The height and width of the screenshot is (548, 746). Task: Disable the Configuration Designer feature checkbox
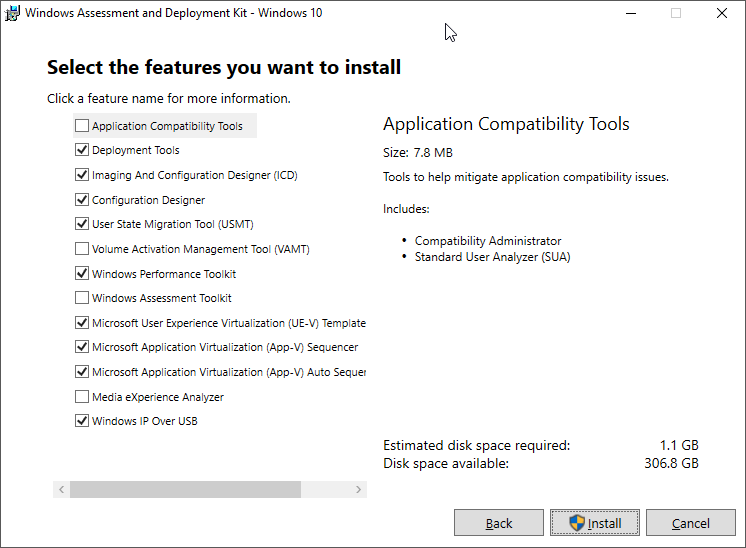pos(82,200)
